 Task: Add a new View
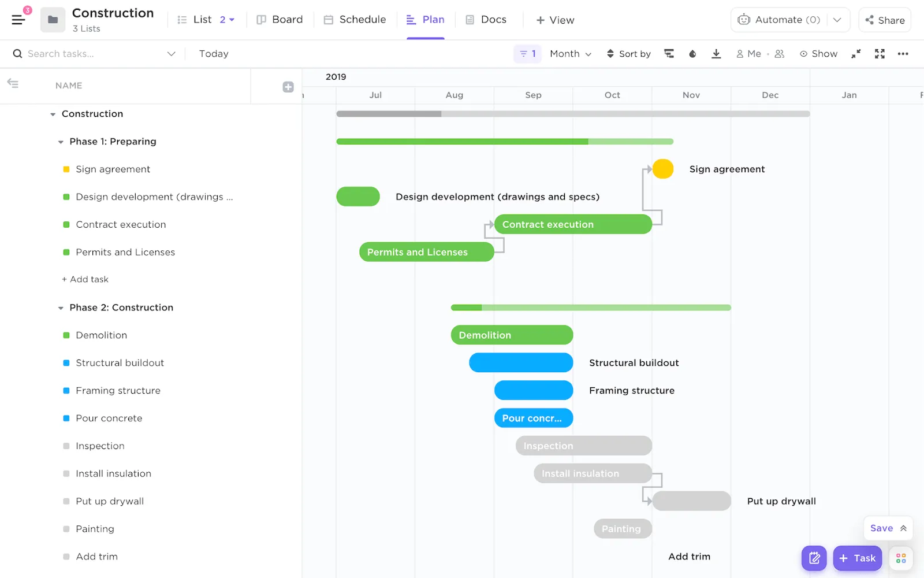(x=555, y=20)
